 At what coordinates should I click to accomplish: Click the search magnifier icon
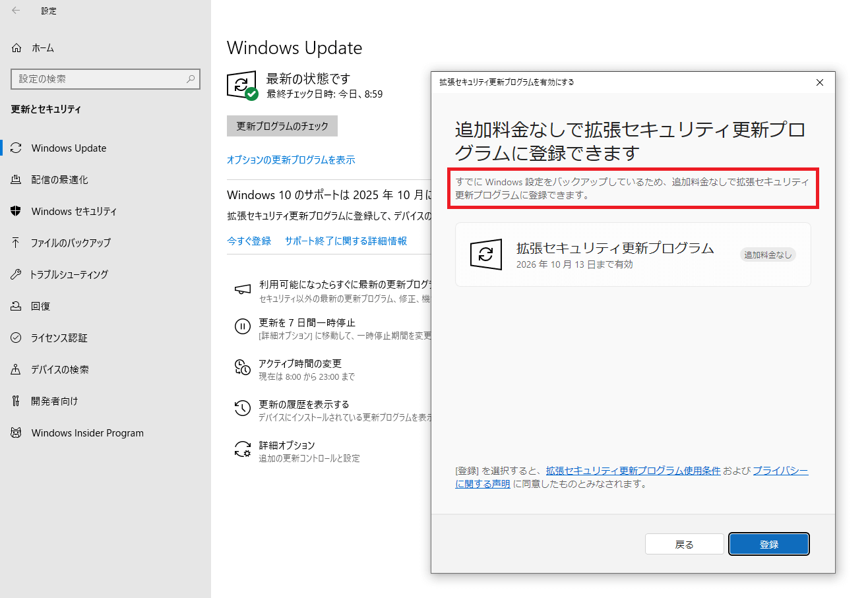click(x=191, y=79)
